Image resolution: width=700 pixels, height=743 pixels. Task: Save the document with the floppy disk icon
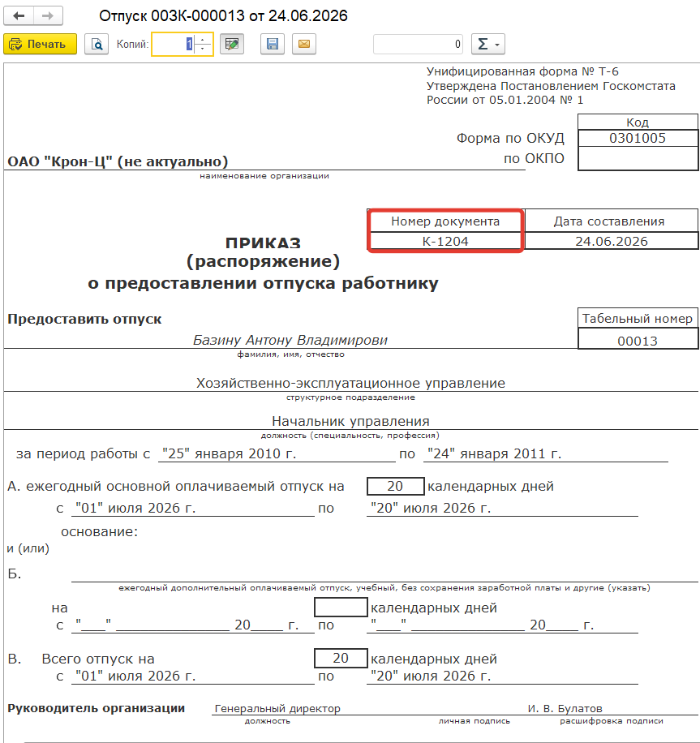pos(273,44)
